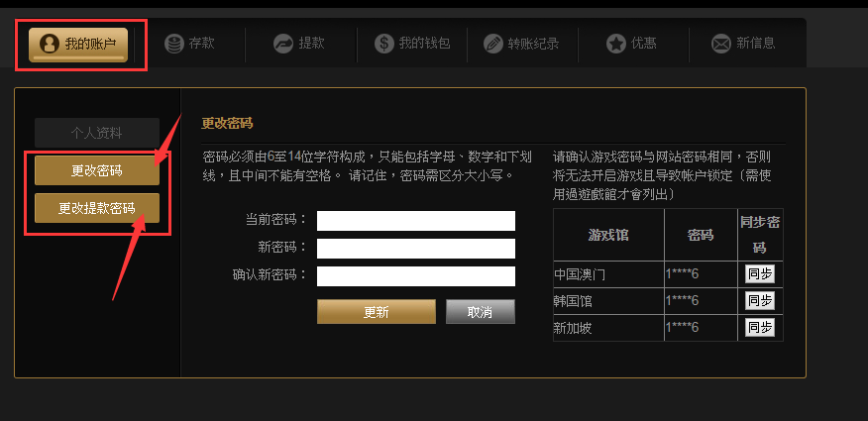Click the 我的账户 user avatar icon
868x421 pixels.
(x=50, y=45)
